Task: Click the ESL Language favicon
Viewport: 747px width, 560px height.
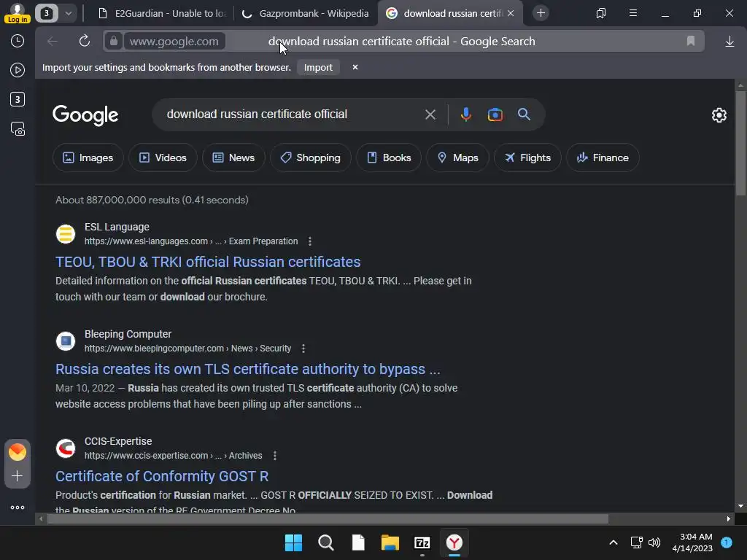Action: pyautogui.click(x=66, y=234)
